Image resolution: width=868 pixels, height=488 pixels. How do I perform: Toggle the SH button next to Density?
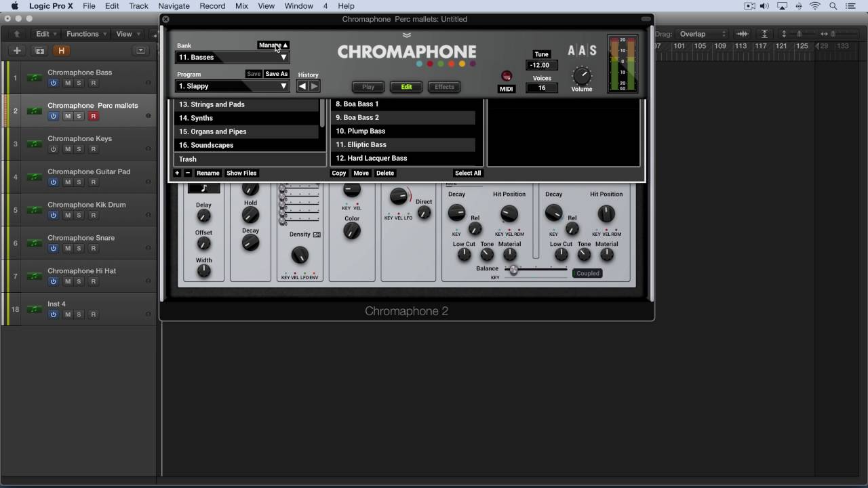(x=317, y=235)
